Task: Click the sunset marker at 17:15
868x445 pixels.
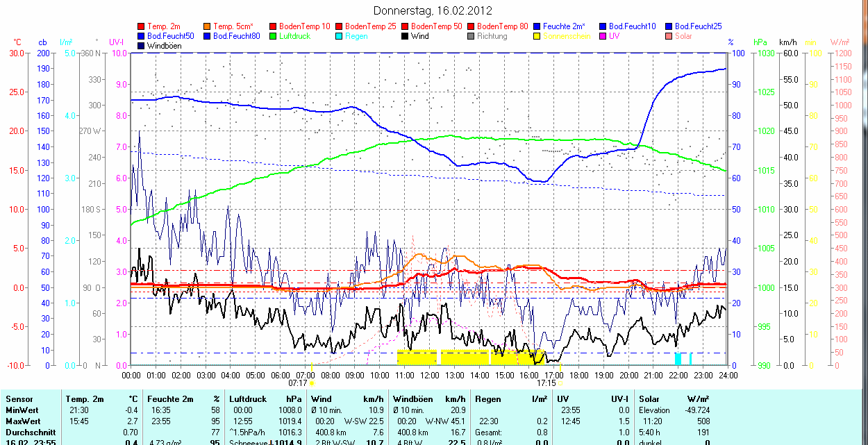Action: click(x=560, y=383)
